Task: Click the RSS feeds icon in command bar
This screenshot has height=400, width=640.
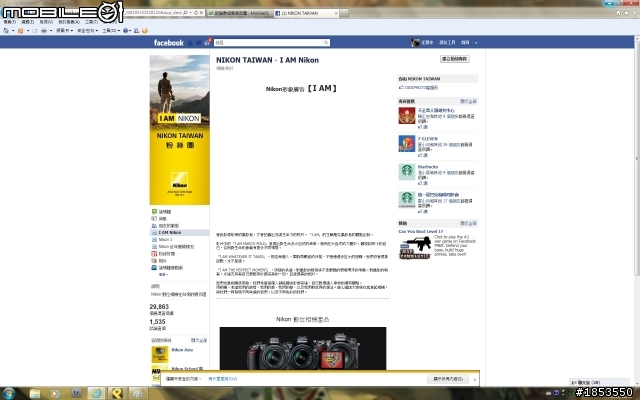Action: [20, 31]
